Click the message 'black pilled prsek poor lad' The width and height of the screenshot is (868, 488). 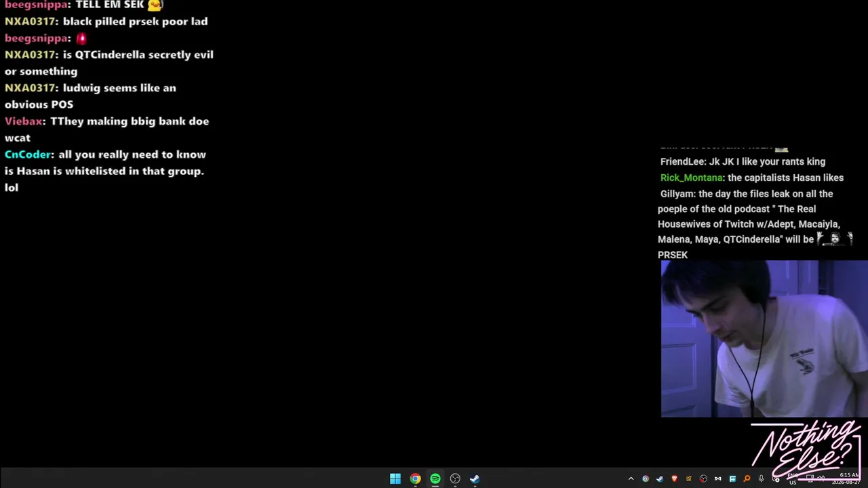(135, 22)
